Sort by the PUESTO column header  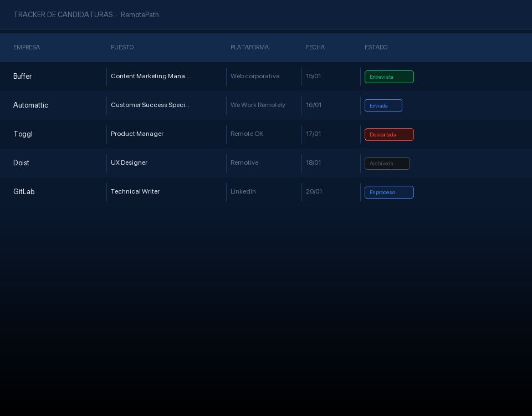tap(122, 47)
